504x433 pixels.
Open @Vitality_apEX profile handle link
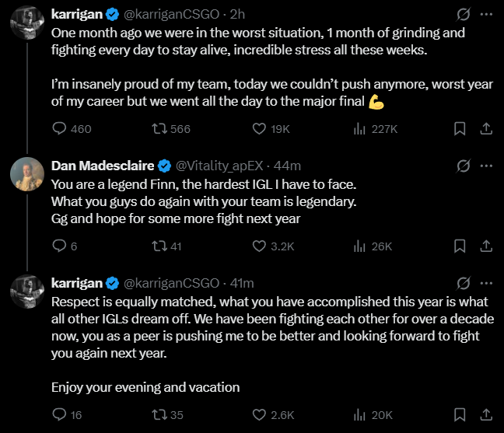219,166
